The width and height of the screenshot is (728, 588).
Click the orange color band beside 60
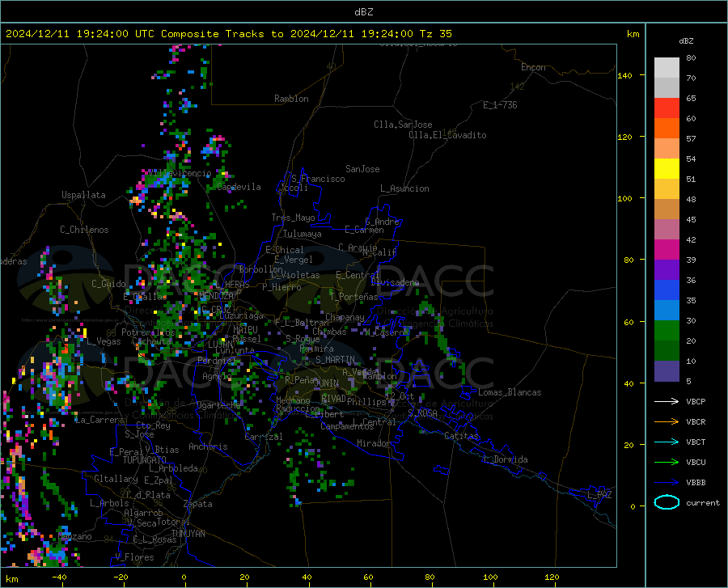tap(667, 129)
